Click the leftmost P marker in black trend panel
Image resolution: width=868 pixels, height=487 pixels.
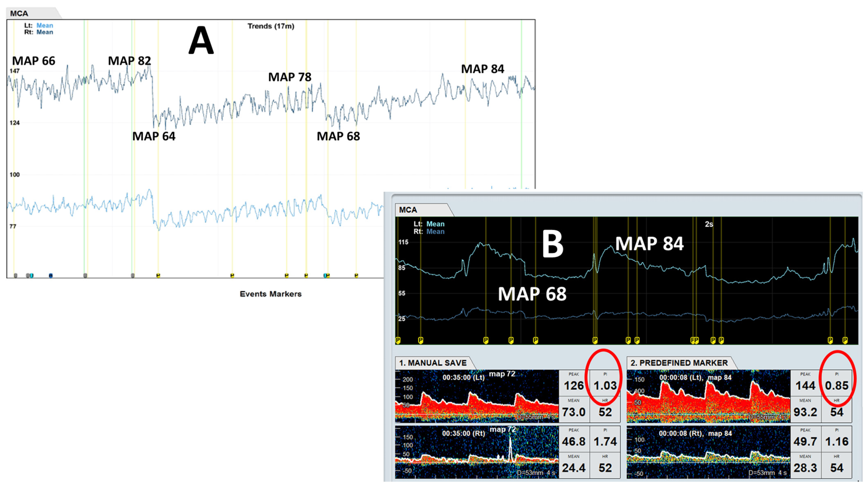(x=398, y=340)
